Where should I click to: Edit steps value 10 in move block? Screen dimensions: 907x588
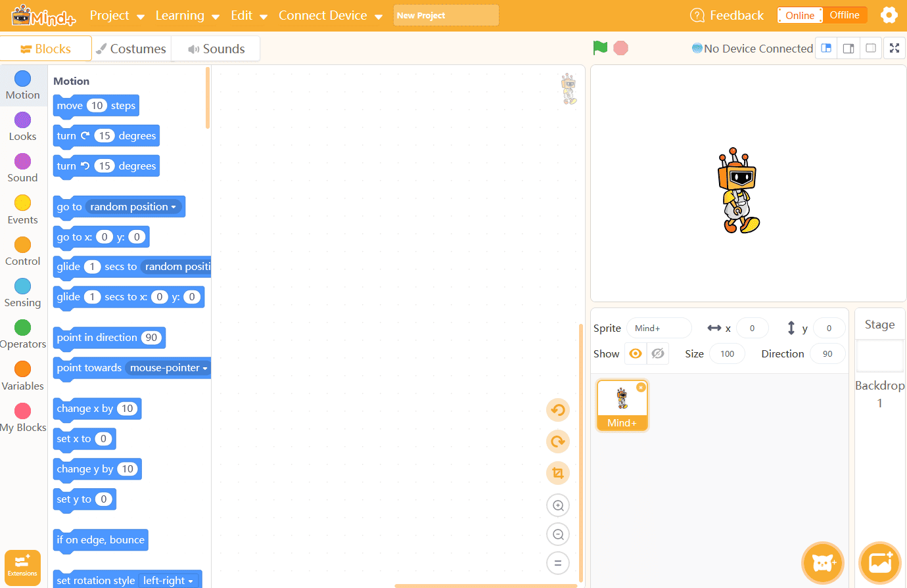97,106
